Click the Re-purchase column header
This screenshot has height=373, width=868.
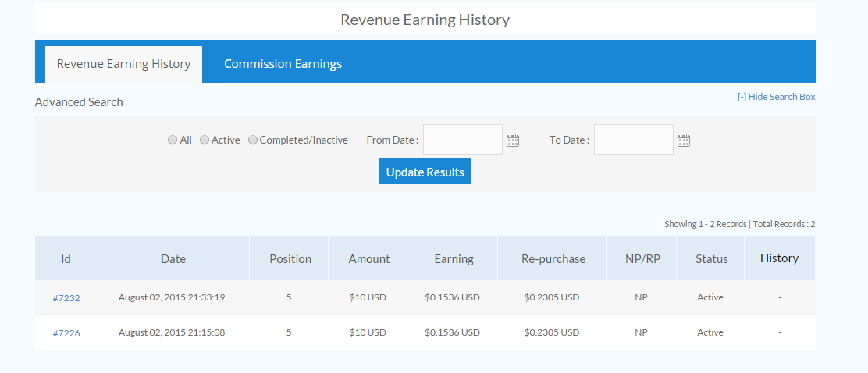coord(553,259)
